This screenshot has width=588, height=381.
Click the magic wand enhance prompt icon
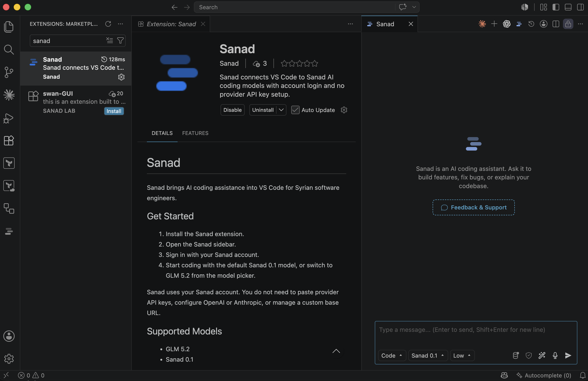pos(542,355)
